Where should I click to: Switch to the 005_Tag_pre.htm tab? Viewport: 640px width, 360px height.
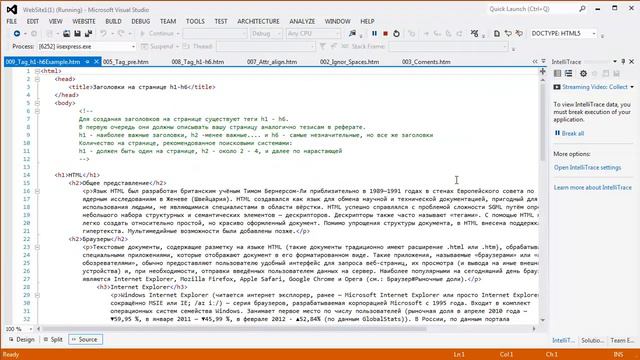[125, 62]
